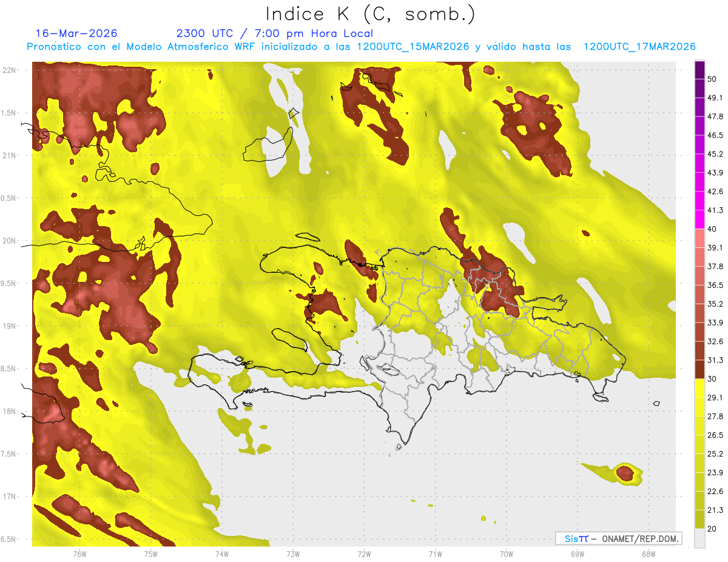Click the '41.3' colorbar value

pyautogui.click(x=715, y=210)
